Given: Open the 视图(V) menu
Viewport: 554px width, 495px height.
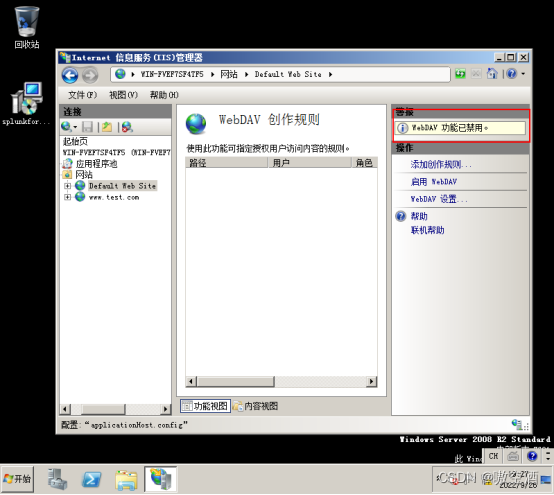Looking at the screenshot, I should point(123,95).
